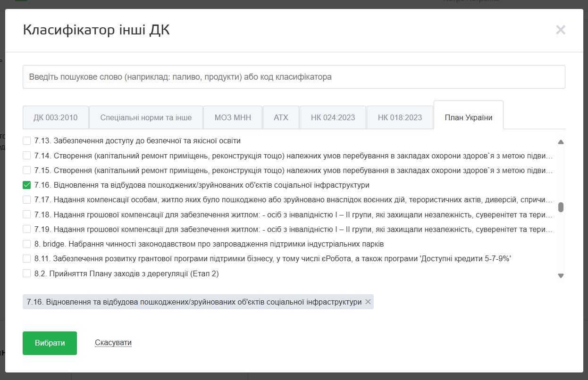Viewport: 588px width, 380px height.
Task: Select the НК 024:2023 tab
Action: [333, 117]
